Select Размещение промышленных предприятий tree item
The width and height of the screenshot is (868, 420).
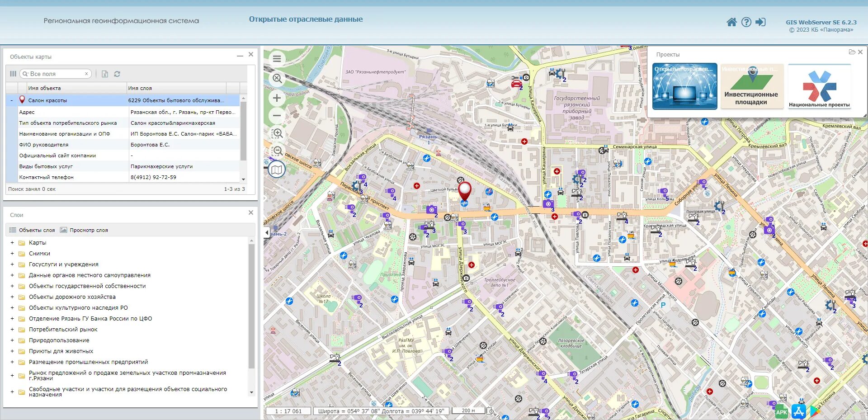89,362
